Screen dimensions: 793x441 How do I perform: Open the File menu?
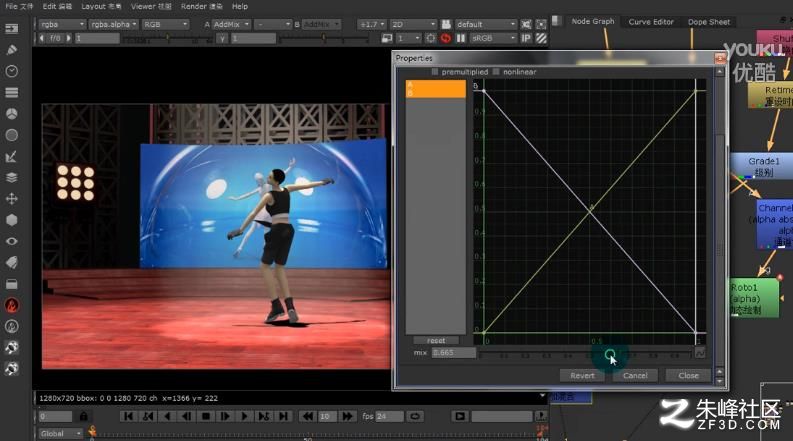pos(19,7)
